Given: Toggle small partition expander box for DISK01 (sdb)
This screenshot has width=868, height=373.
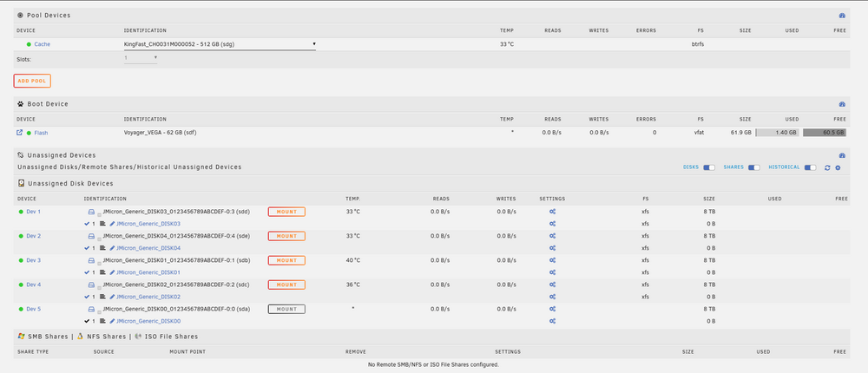Looking at the screenshot, I should [x=99, y=263].
